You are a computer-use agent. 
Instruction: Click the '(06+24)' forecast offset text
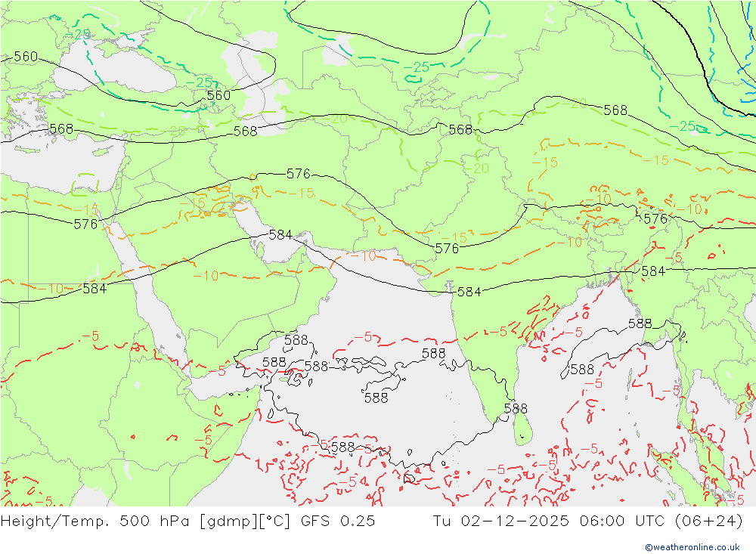click(709, 522)
